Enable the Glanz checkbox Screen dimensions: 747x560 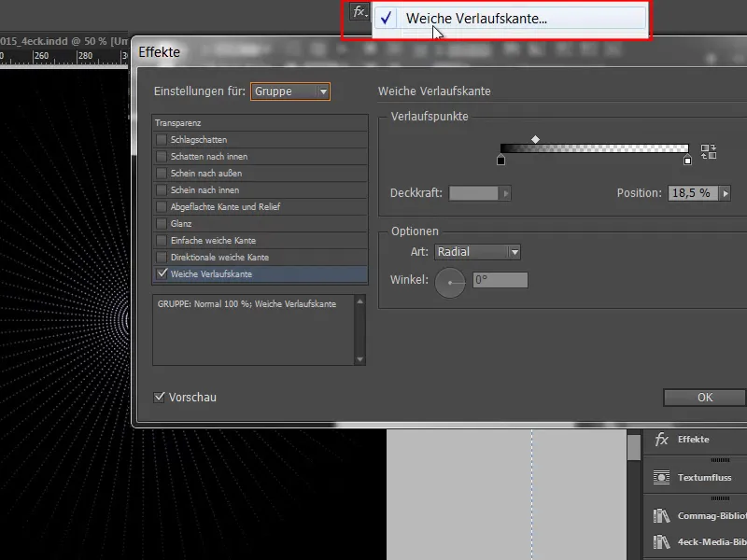[162, 223]
